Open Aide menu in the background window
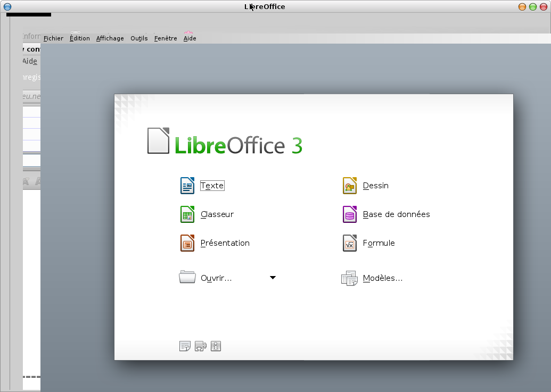The width and height of the screenshot is (551, 392). [x=30, y=61]
